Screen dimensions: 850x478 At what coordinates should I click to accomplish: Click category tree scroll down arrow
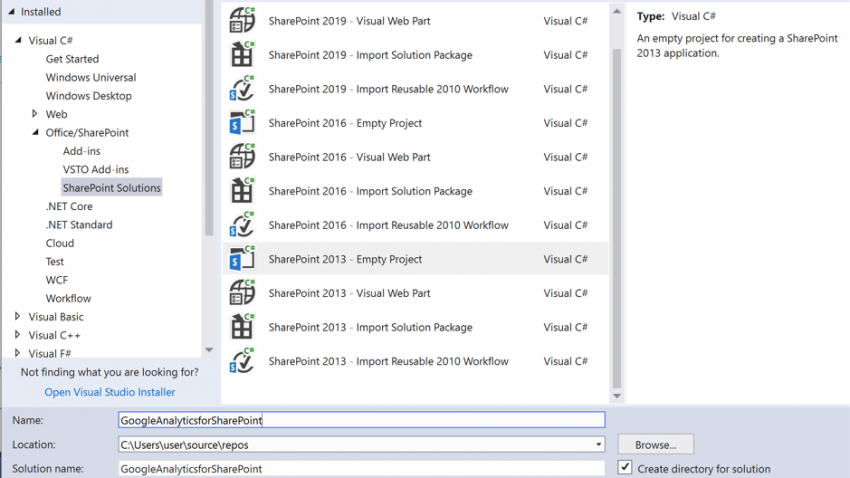click(209, 350)
